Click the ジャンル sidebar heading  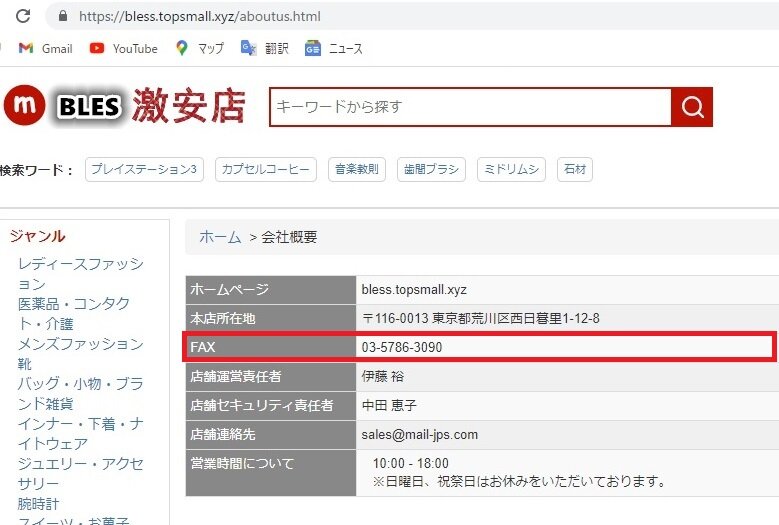pos(37,236)
